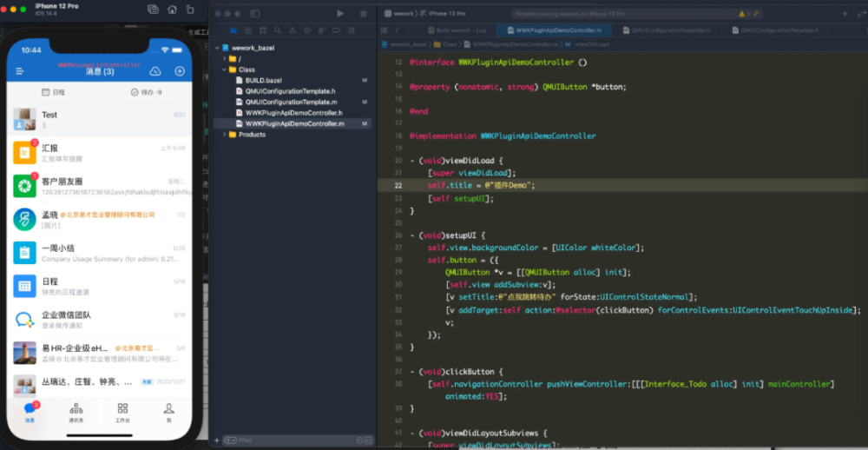Collapse the Class folder
This screenshot has width=868, height=450.
coord(224,69)
